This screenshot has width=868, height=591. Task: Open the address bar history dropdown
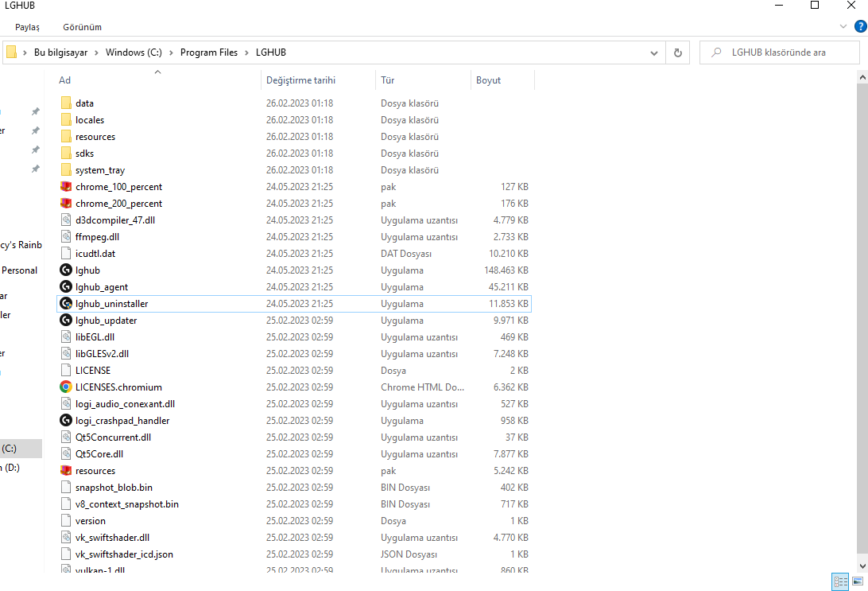[653, 52]
